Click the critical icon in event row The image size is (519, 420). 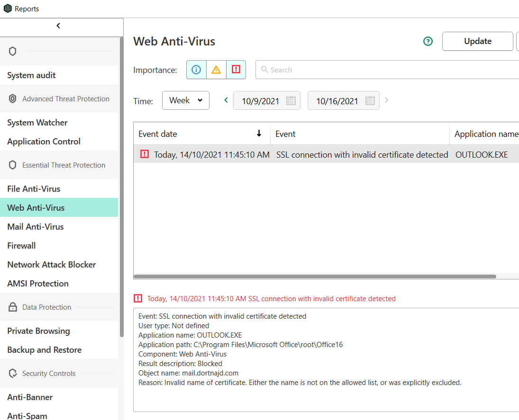pyautogui.click(x=145, y=154)
